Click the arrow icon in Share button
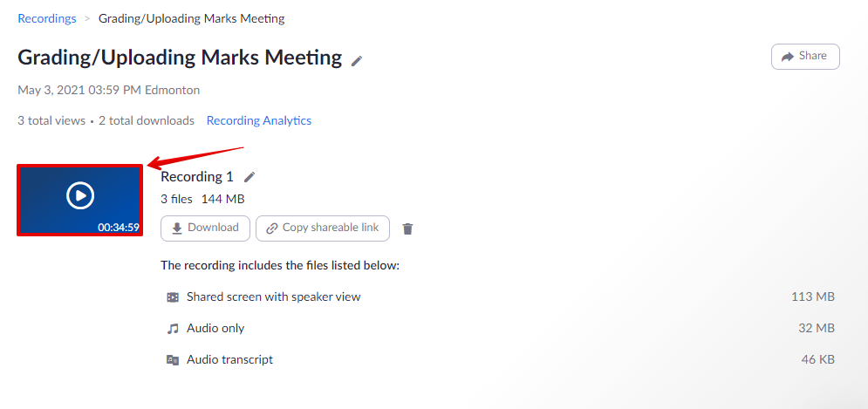The height and width of the screenshot is (409, 868). (787, 56)
